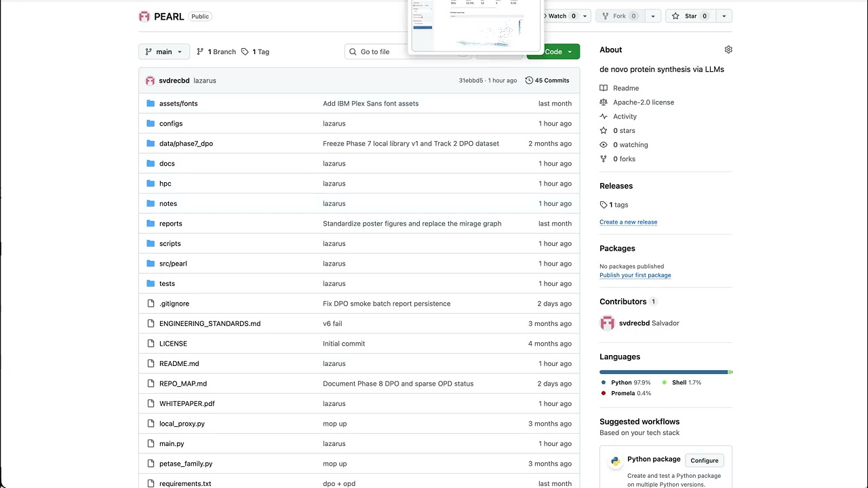Viewport: 868px width, 488px height.
Task: Click the folder icon beside scripts
Action: click(151, 243)
